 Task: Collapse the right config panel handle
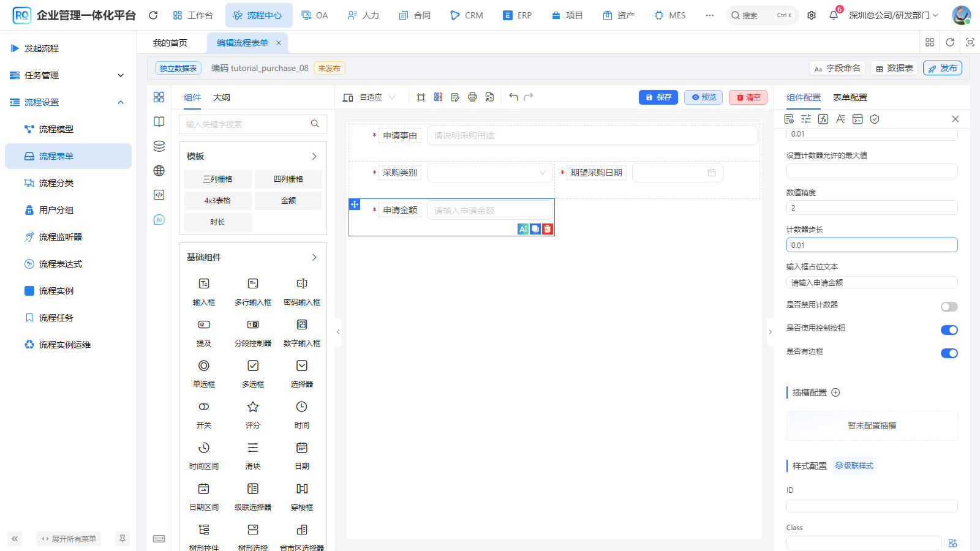771,332
